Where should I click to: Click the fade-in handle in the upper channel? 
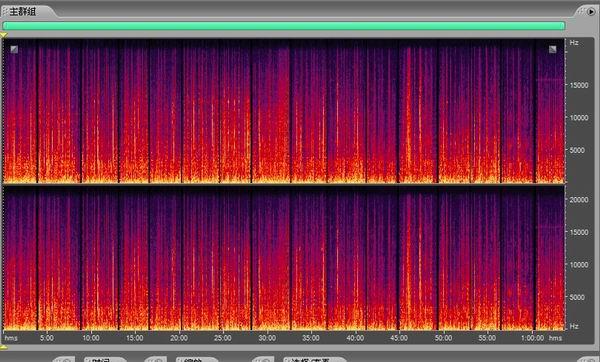pyautogui.click(x=14, y=49)
